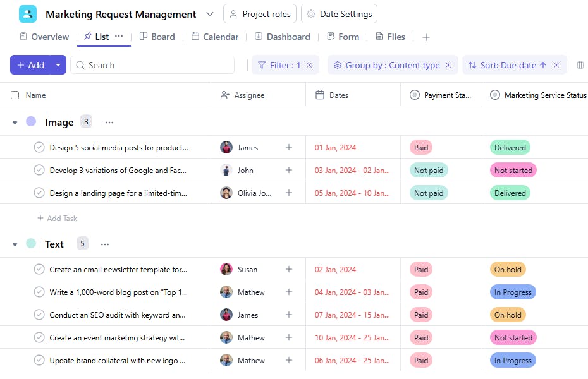Image resolution: width=588 pixels, height=379 pixels.
Task: Collapse the Image group
Action: 15,123
